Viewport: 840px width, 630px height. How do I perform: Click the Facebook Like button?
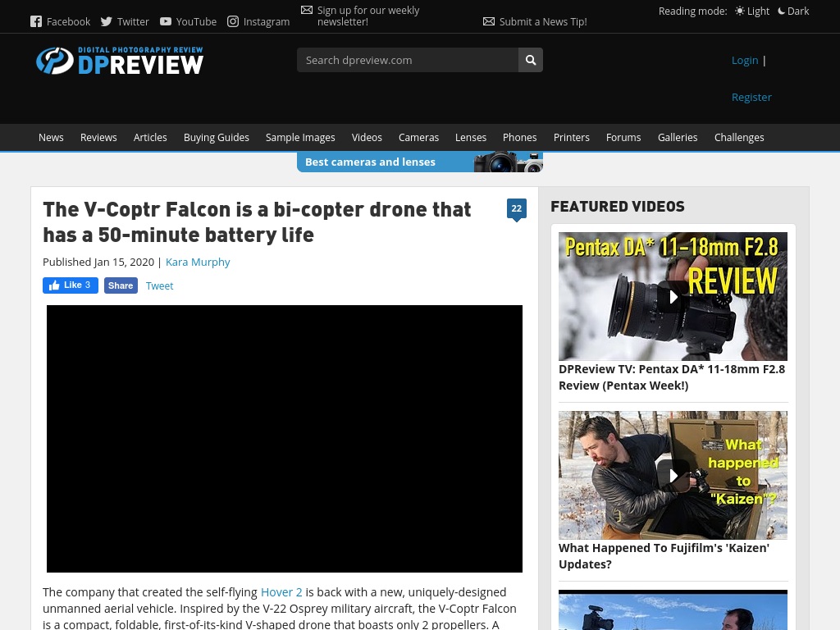[71, 285]
